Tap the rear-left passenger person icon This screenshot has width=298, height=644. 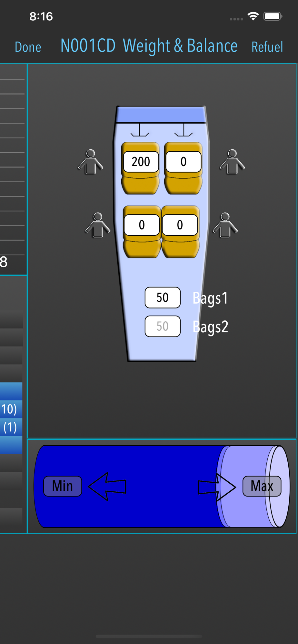coord(98,225)
